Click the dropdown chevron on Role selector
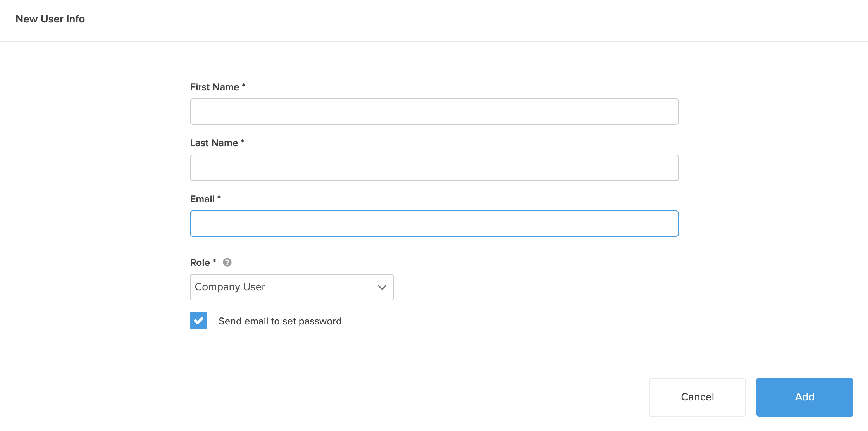The width and height of the screenshot is (868, 431). [x=381, y=287]
